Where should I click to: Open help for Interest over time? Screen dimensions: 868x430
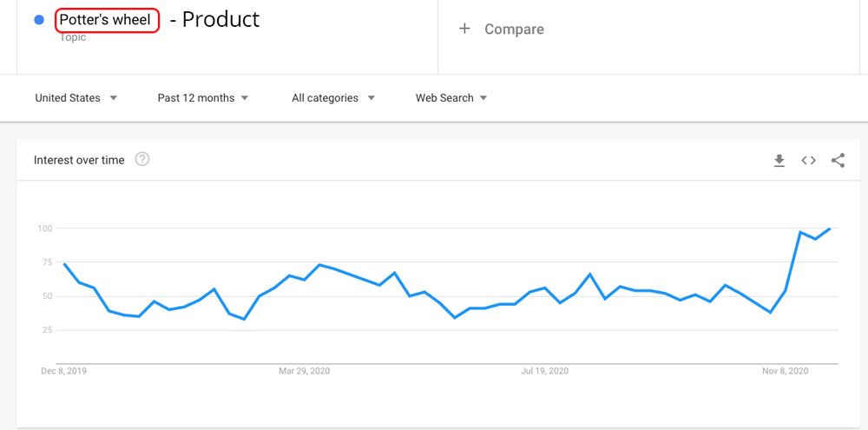[x=142, y=160]
